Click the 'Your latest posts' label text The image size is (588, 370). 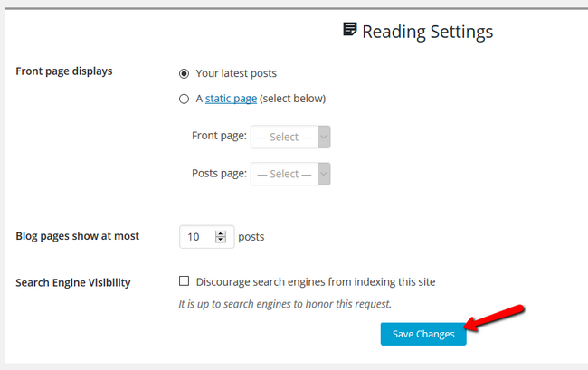[236, 73]
